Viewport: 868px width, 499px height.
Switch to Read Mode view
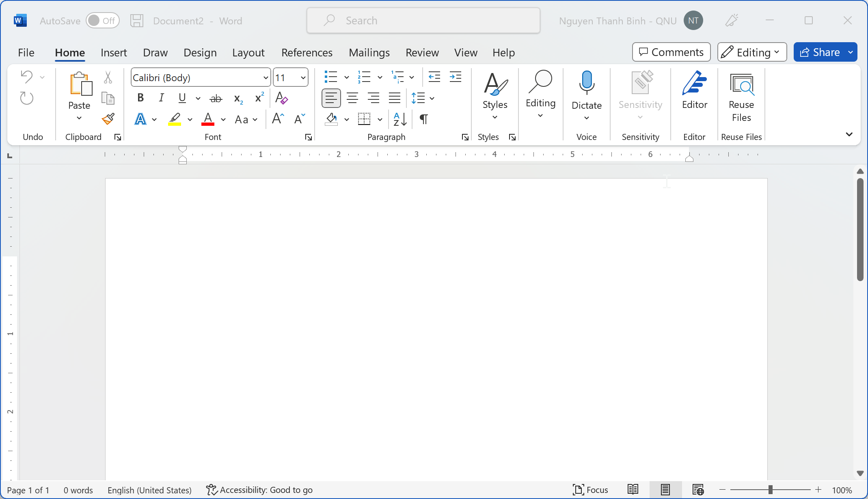pos(633,490)
